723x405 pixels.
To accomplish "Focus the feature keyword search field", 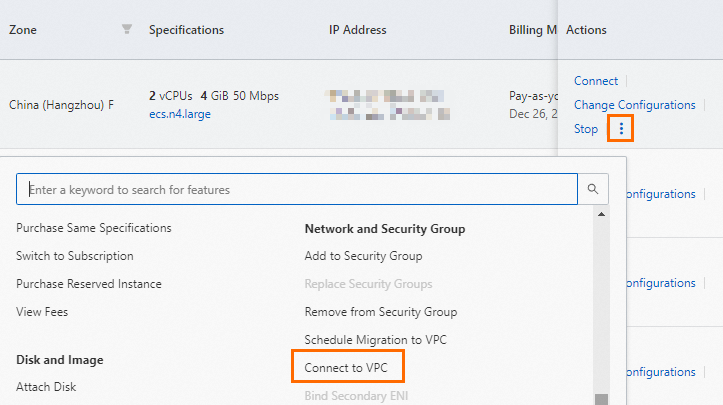I will click(x=297, y=189).
